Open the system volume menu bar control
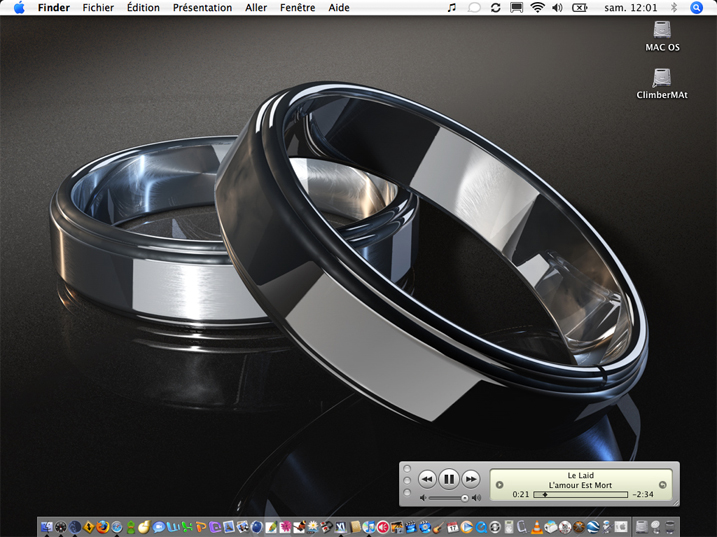Viewport: 717px width, 537px height. click(x=557, y=7)
